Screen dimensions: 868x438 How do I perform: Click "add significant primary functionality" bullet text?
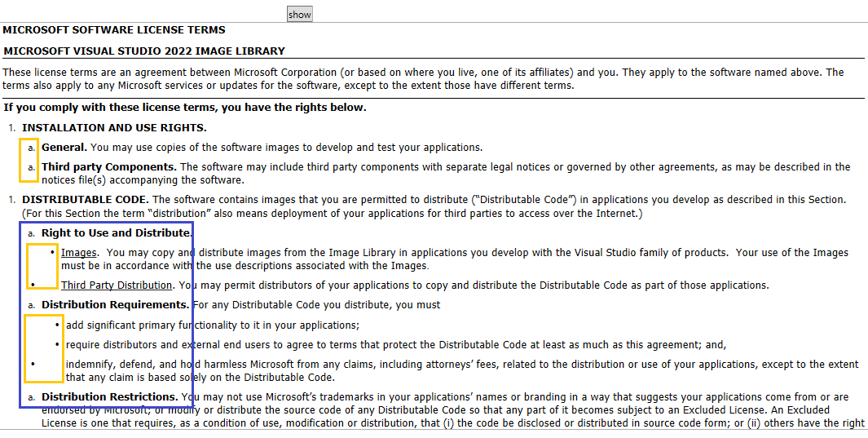pyautogui.click(x=213, y=325)
